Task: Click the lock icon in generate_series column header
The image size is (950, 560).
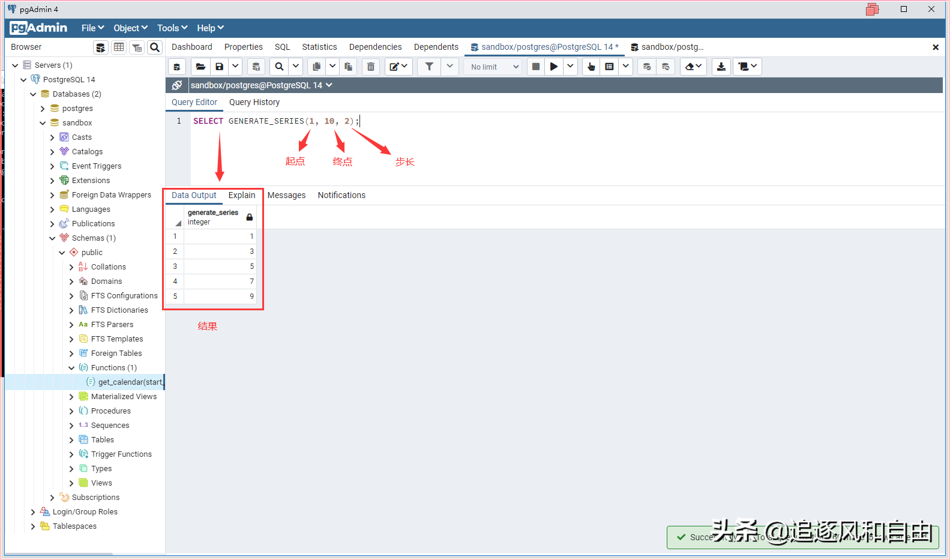Action: click(250, 217)
